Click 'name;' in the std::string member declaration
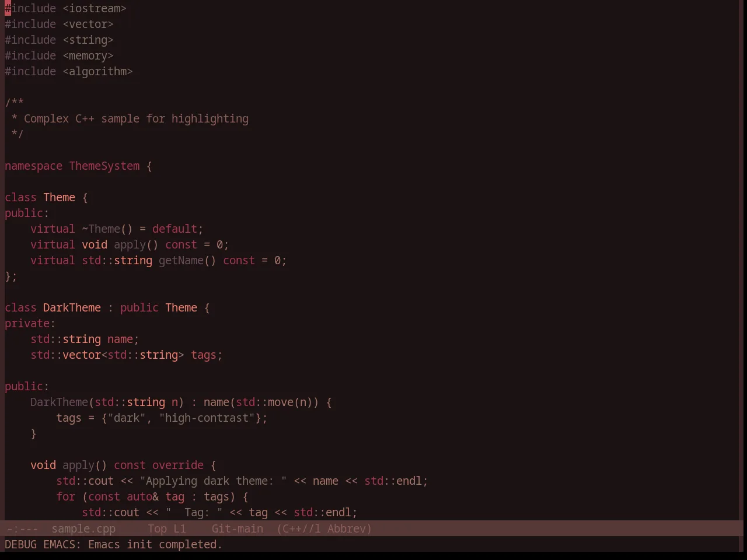 tap(123, 339)
